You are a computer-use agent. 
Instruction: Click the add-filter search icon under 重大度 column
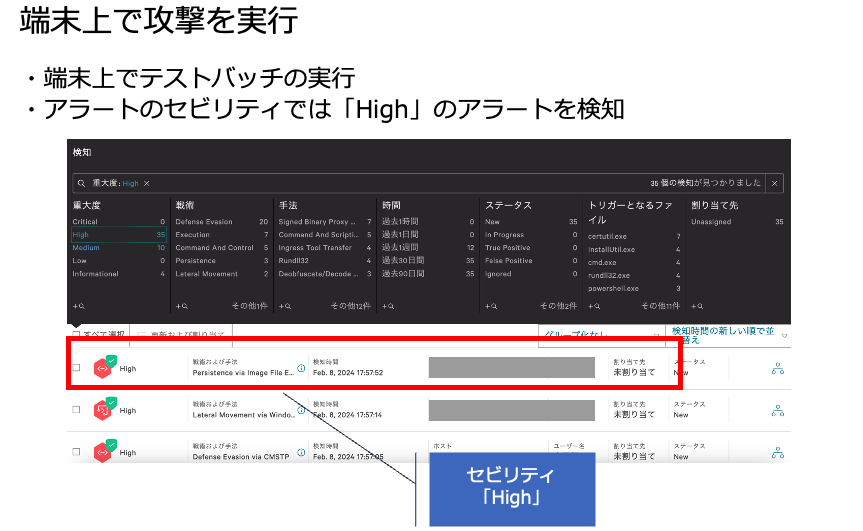79,306
